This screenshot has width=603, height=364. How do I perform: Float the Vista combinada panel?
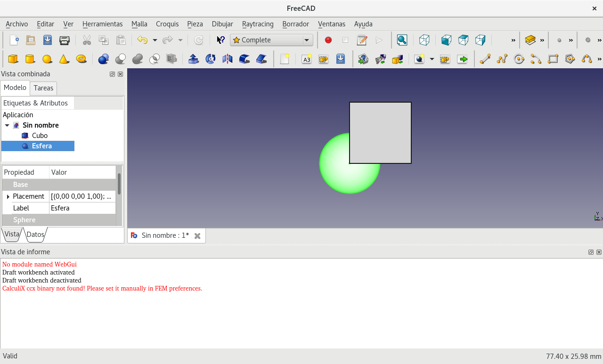(112, 74)
